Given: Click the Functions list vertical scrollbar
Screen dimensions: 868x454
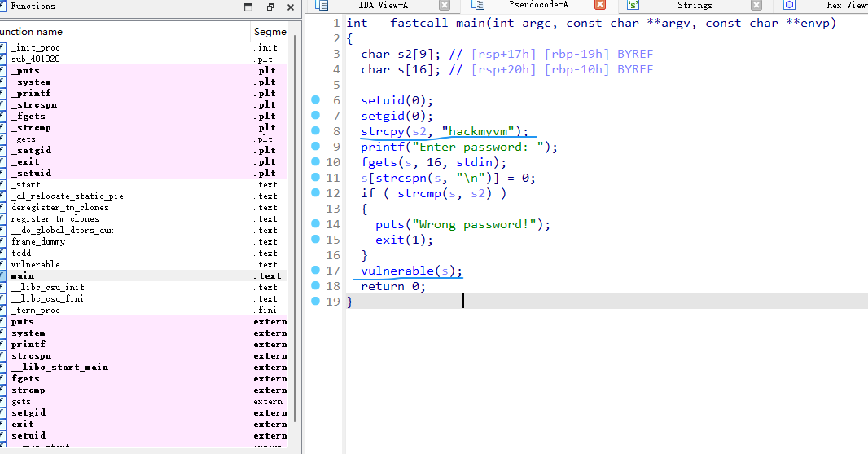Looking at the screenshot, I should point(294,227).
